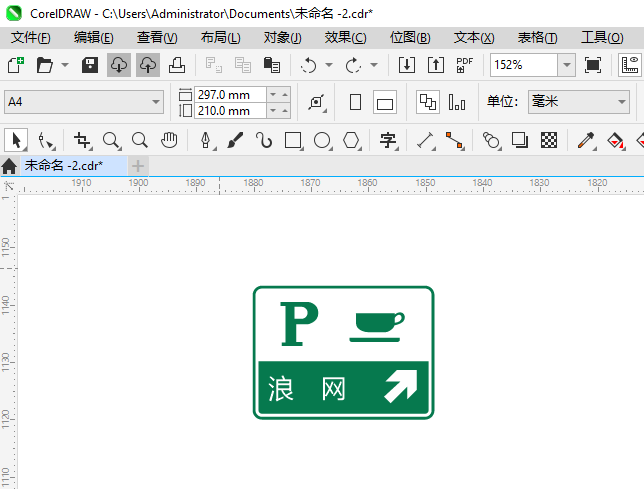Open the 编辑(E) menu
This screenshot has width=644, height=489.
(94, 38)
